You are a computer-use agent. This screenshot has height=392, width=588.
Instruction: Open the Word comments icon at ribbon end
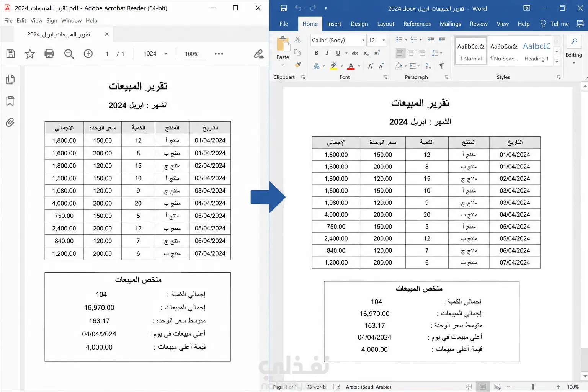580,24
